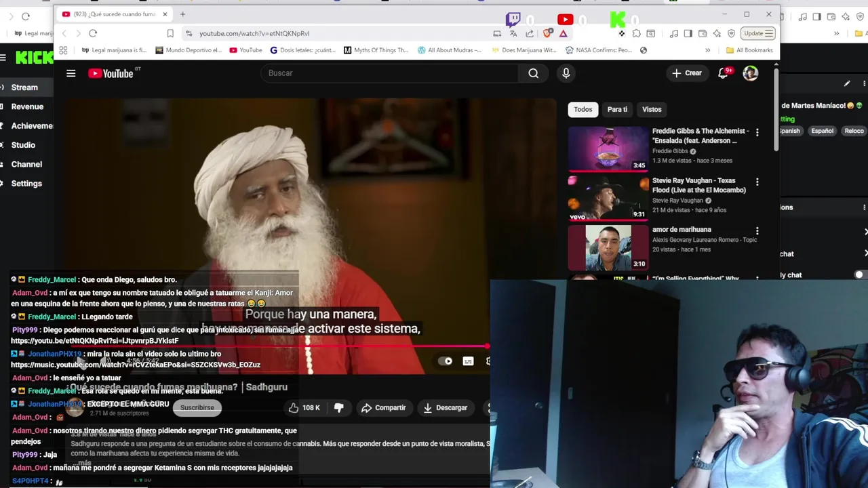Open Revenue in Kick sidebar
The height and width of the screenshot is (488, 868).
(27, 106)
